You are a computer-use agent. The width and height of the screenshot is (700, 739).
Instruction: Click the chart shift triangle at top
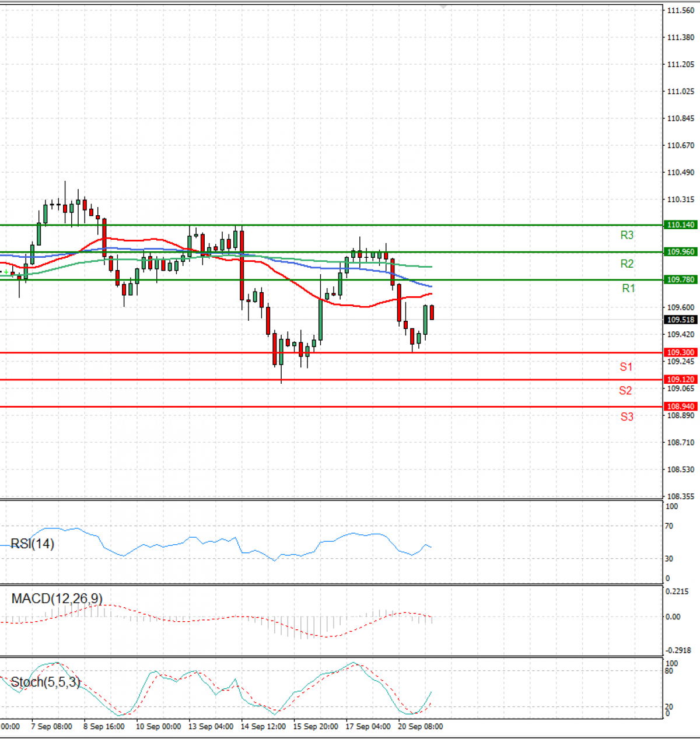(x=443, y=6)
